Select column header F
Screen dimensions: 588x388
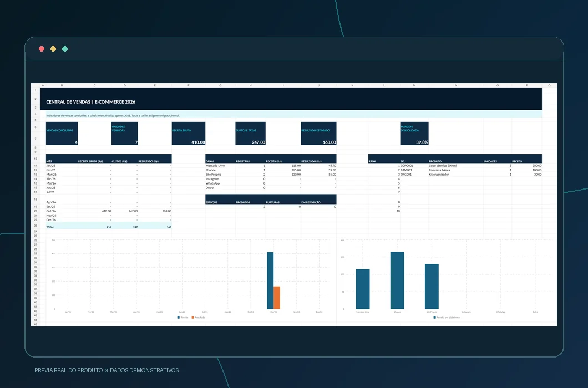point(189,85)
